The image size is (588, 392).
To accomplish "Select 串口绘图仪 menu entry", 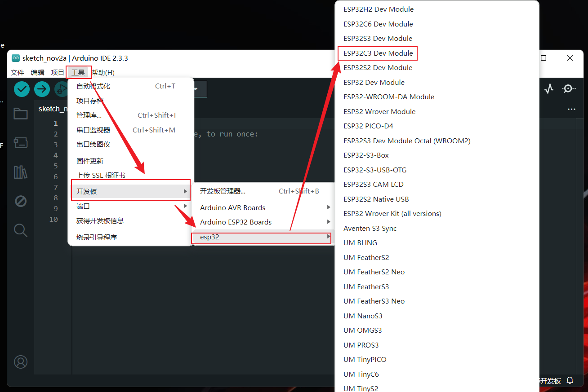I will click(131, 145).
